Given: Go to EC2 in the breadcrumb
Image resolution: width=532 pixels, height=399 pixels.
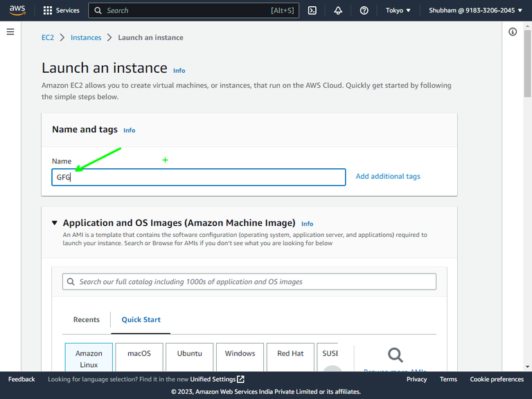Looking at the screenshot, I should point(48,37).
